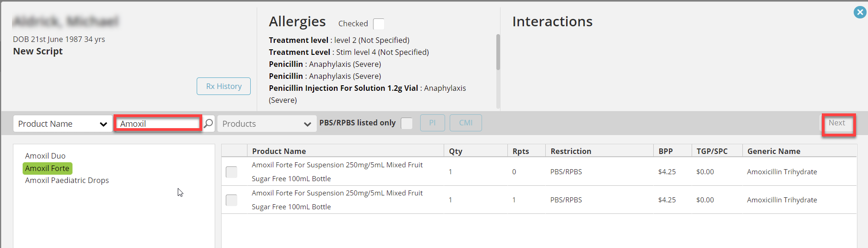Pick Amoxil Paediatric Drops entry
Image resolution: width=868 pixels, height=248 pixels.
tap(67, 180)
